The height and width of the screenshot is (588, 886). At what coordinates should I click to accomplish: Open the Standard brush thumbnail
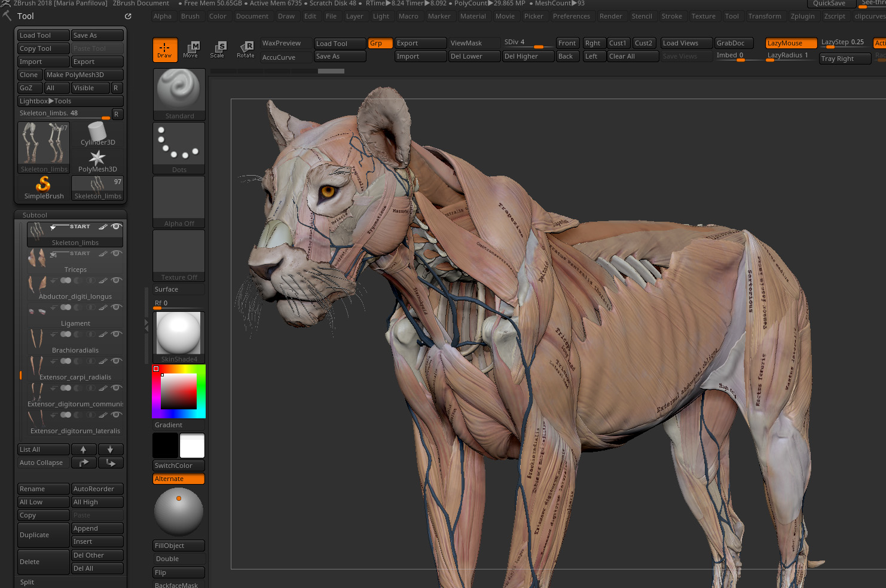pos(179,94)
